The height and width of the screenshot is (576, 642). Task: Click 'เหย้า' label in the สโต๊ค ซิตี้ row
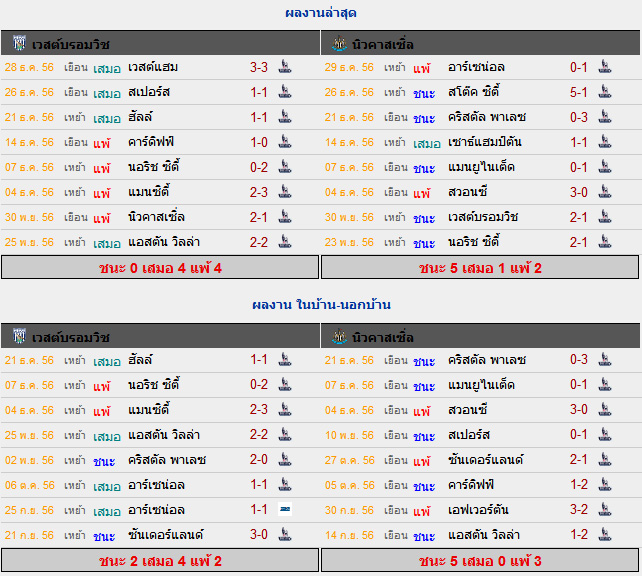click(395, 92)
